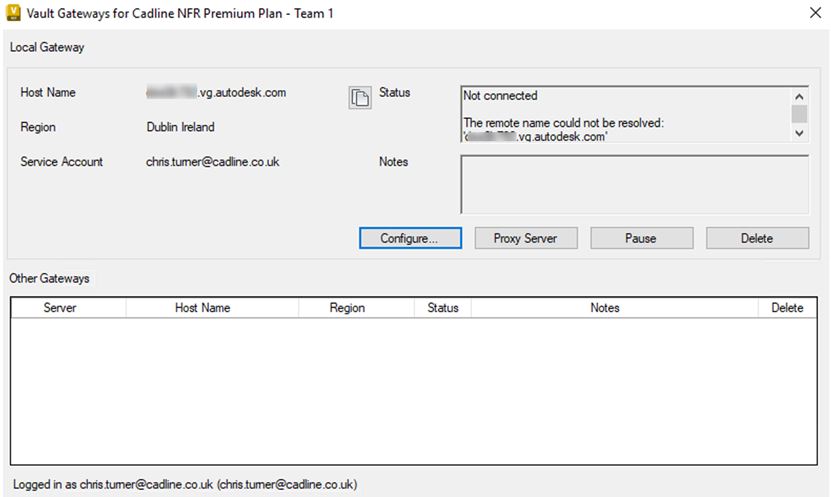This screenshot has width=831, height=497.
Task: Copy the host name with the clipboard icon
Action: (360, 97)
